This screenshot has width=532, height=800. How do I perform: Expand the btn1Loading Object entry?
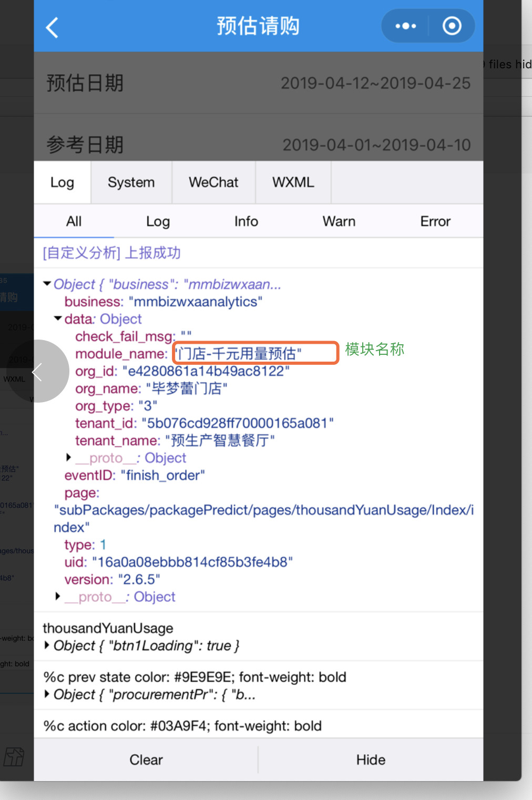click(47, 645)
